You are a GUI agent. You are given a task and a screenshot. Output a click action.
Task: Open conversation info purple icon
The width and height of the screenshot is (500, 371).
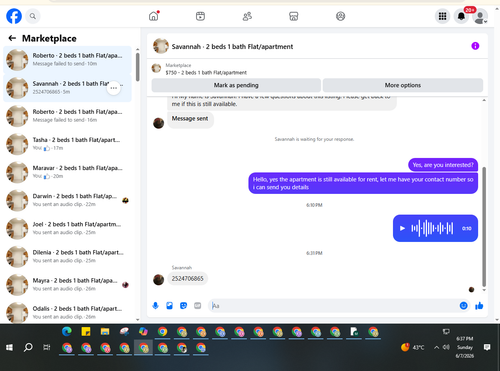[x=475, y=46]
